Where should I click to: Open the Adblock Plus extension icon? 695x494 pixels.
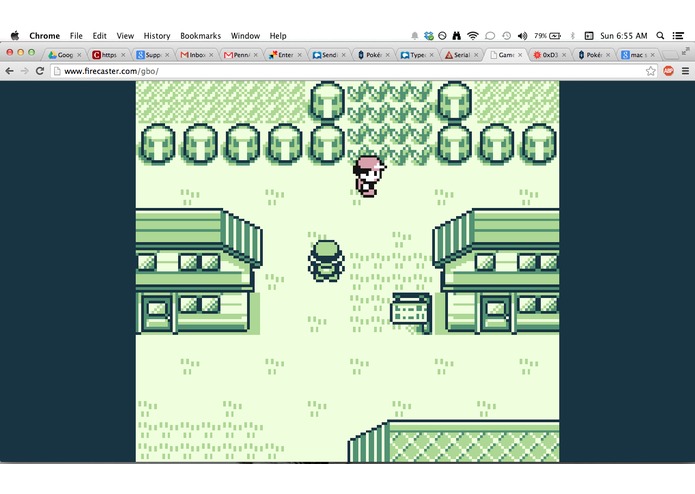click(668, 70)
